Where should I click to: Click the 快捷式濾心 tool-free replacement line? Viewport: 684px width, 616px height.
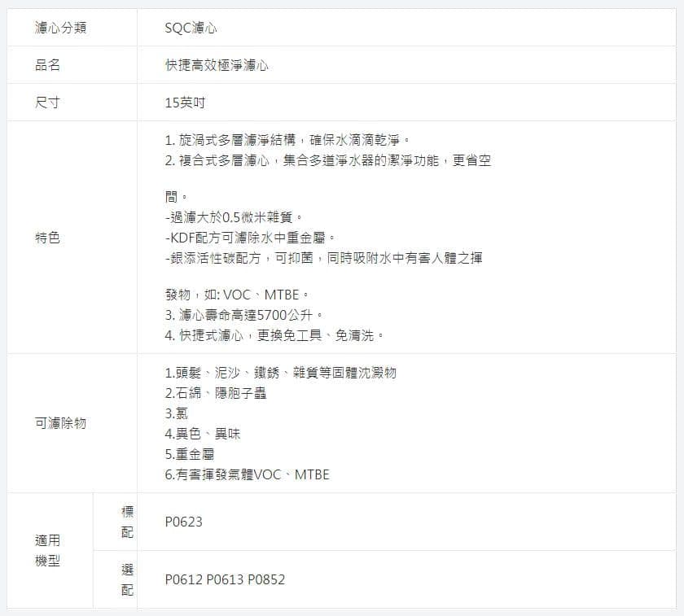coord(274,334)
